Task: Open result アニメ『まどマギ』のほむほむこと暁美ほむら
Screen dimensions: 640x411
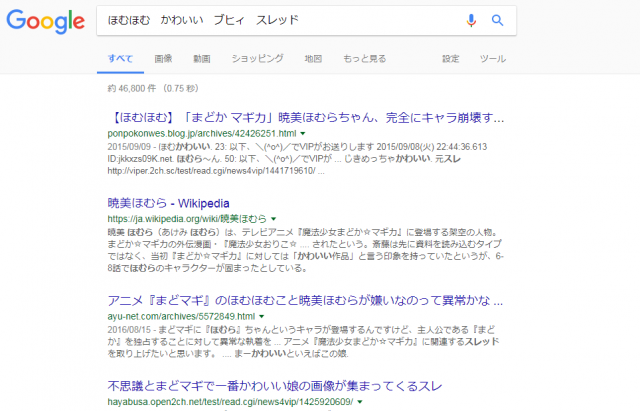Action: (x=305, y=300)
